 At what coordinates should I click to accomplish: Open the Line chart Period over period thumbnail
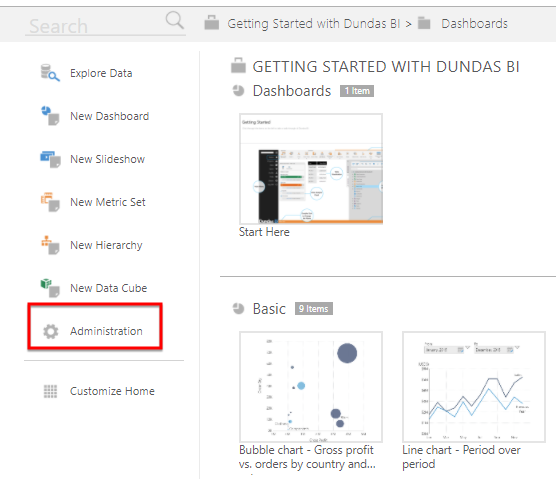click(474, 387)
